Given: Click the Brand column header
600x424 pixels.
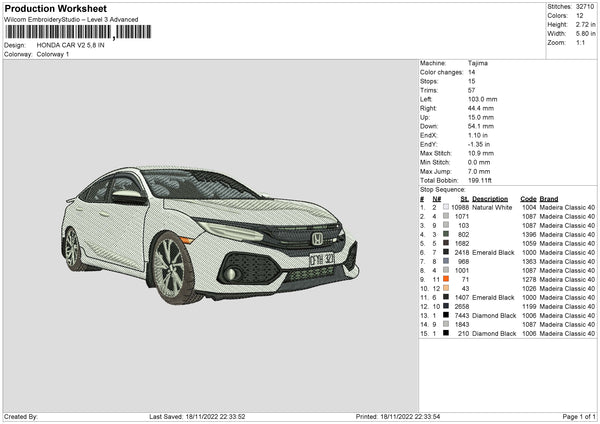Looking at the screenshot, I should 549,198.
